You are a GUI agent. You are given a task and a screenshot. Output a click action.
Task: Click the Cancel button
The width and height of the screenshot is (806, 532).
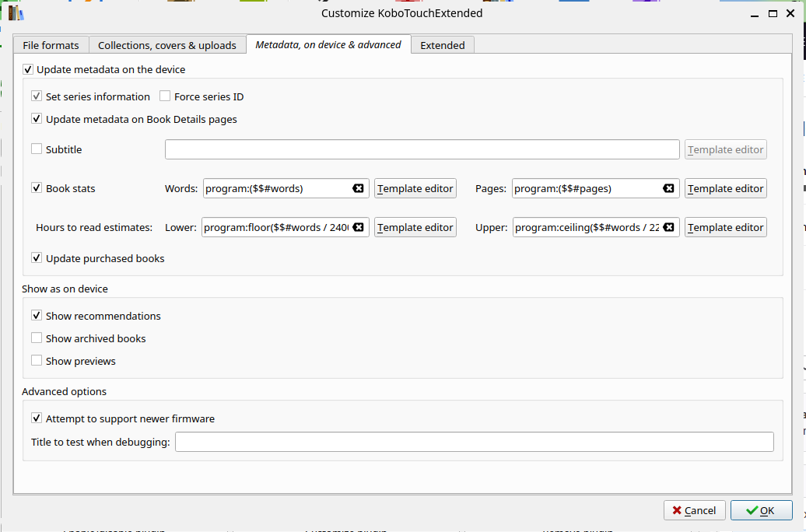694,510
